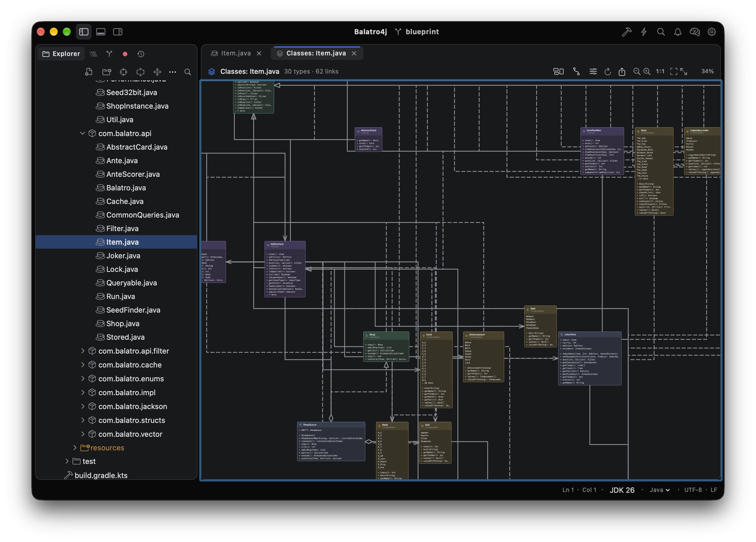Expand the com.balatro.api.filter package
Image resolution: width=756 pixels, height=542 pixels.
[x=82, y=351]
